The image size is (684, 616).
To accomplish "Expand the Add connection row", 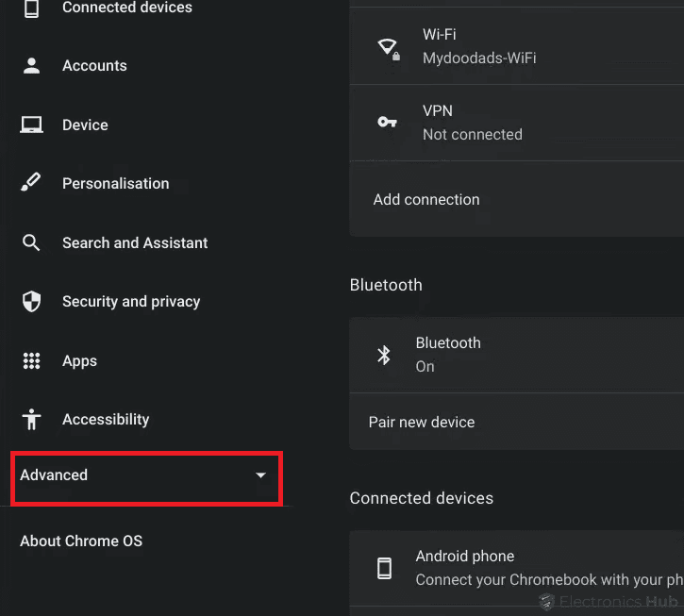I will (x=426, y=200).
